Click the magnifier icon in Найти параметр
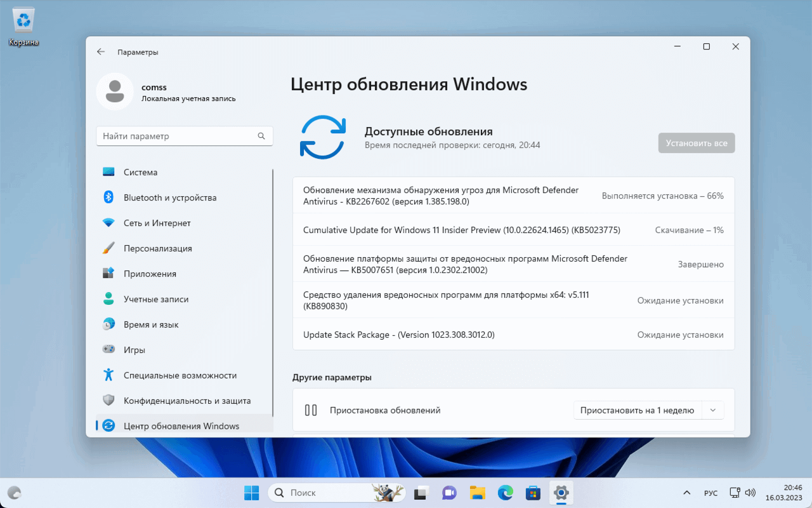 (261, 136)
